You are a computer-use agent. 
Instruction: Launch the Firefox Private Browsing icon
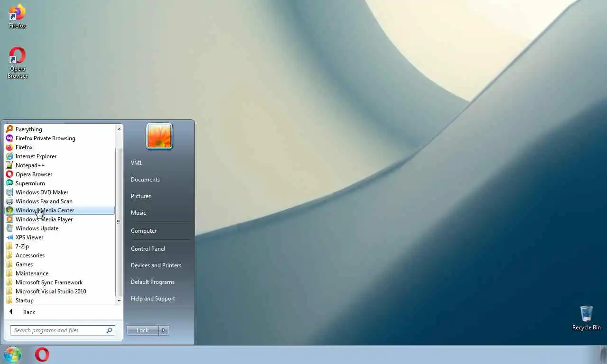tap(9, 138)
